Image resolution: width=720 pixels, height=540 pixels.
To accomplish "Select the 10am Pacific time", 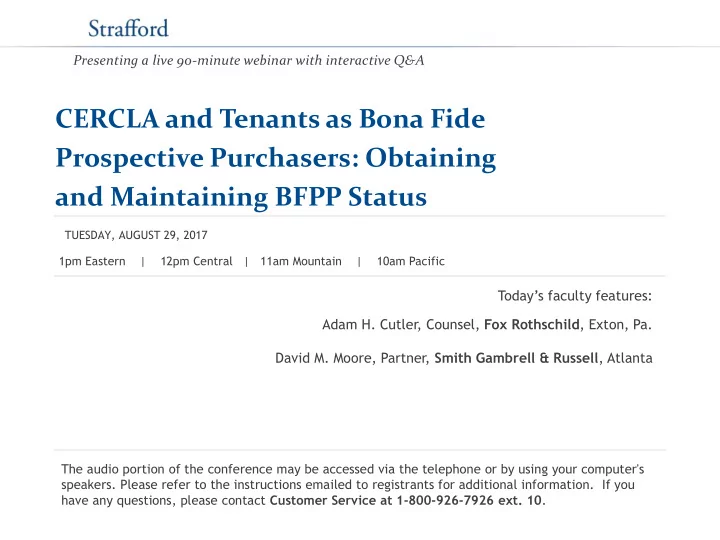I will click(x=411, y=261).
